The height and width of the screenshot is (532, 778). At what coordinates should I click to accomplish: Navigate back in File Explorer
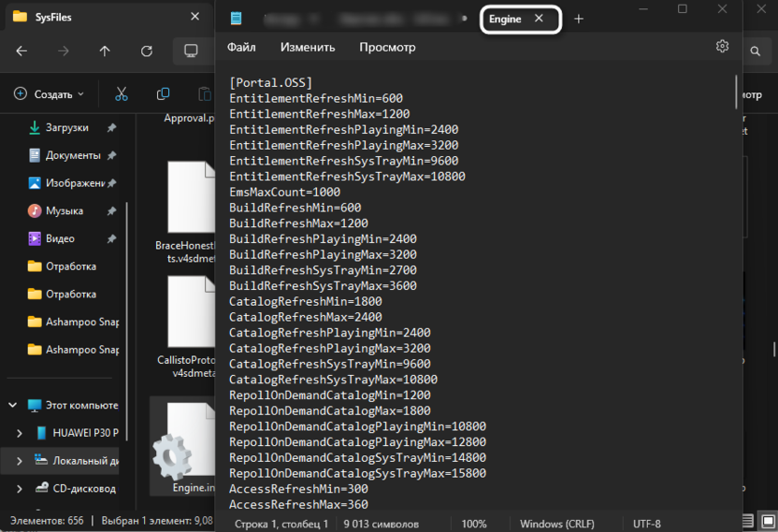pyautogui.click(x=22, y=51)
